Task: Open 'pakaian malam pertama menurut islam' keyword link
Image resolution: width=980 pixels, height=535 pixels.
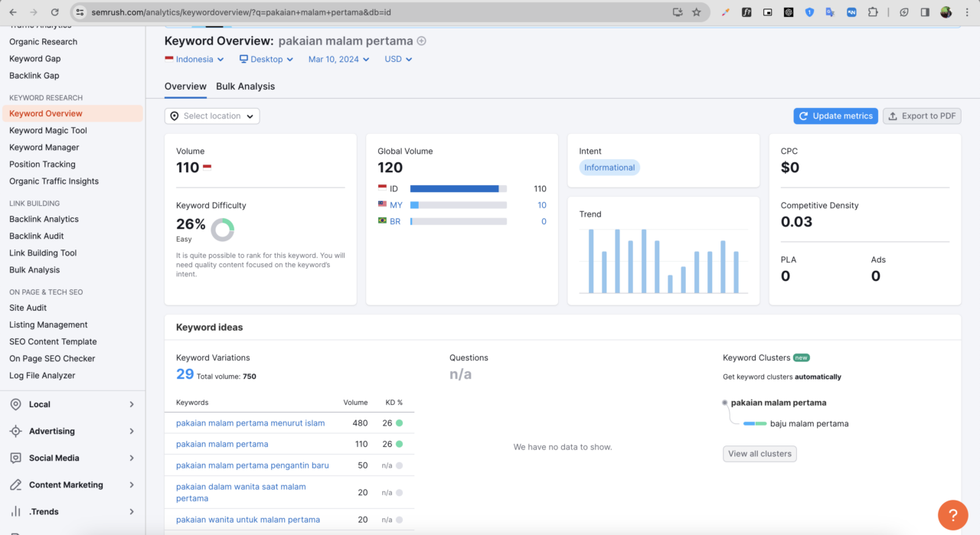Action: [x=250, y=423]
